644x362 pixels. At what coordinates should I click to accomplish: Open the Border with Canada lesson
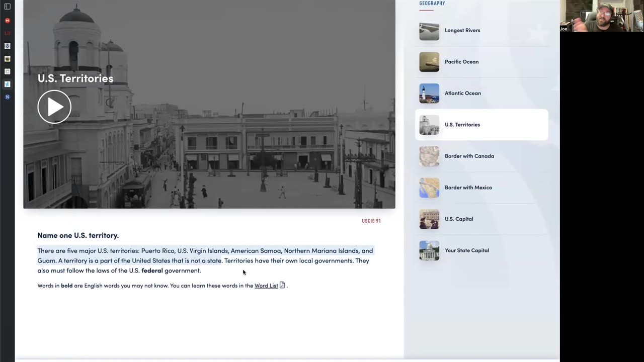click(x=481, y=156)
